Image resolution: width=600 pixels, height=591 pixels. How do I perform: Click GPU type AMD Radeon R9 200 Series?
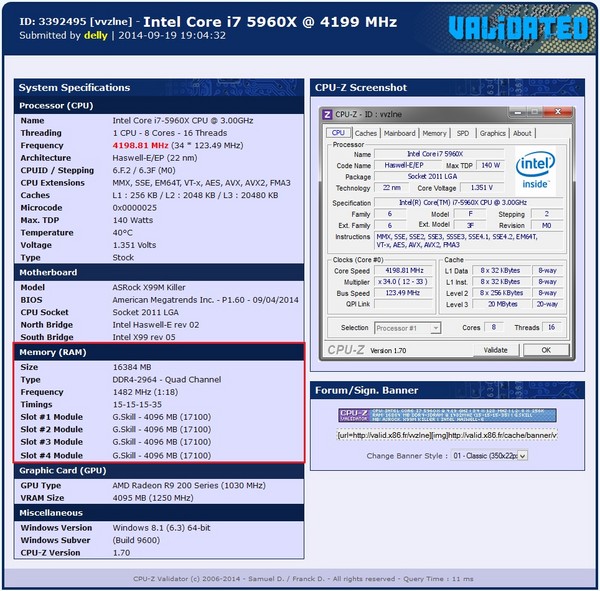point(189,485)
